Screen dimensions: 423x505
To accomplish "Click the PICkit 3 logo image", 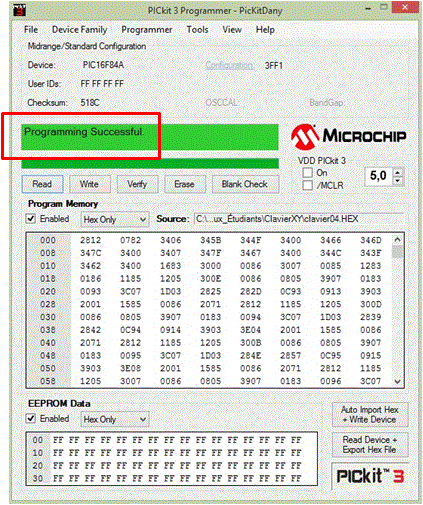I will [370, 476].
